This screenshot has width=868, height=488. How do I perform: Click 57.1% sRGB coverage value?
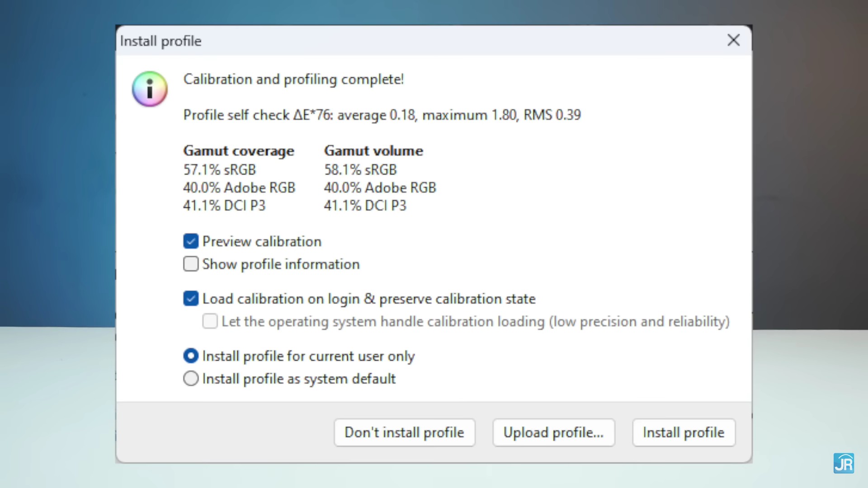point(220,170)
